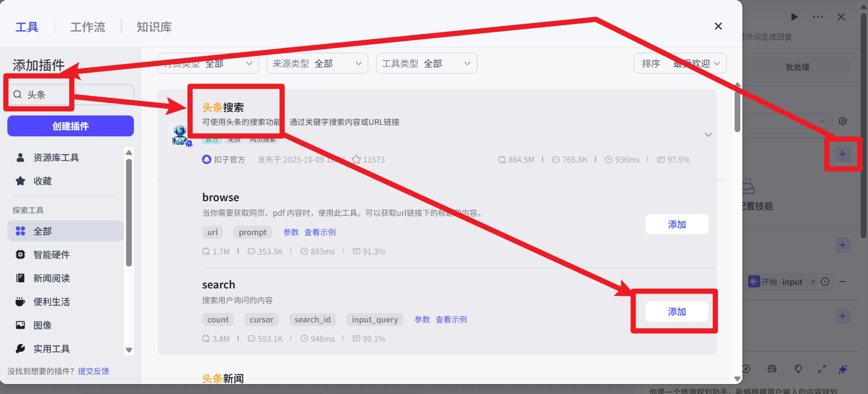This screenshot has width=868, height=394.
Task: Click the robot avatar of 头条搜索 plugin
Action: pos(180,135)
